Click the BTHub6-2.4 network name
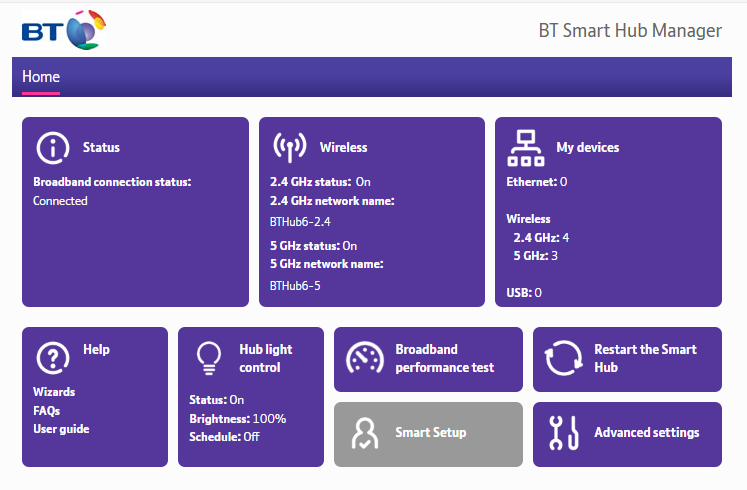This screenshot has height=490, width=747. (300, 222)
